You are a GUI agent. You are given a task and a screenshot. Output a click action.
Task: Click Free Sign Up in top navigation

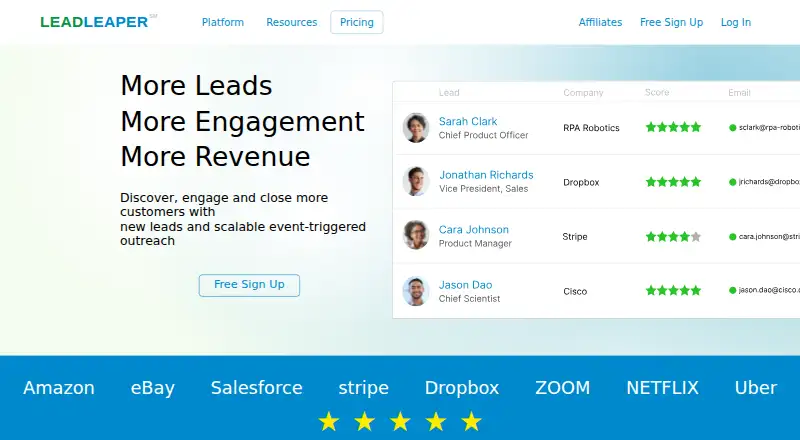671,22
